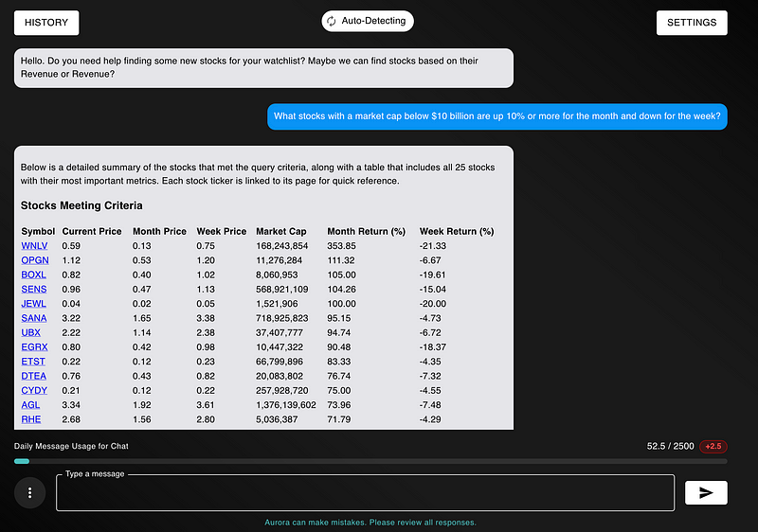
Task: Click the daily message usage progress bar
Action: [370, 462]
